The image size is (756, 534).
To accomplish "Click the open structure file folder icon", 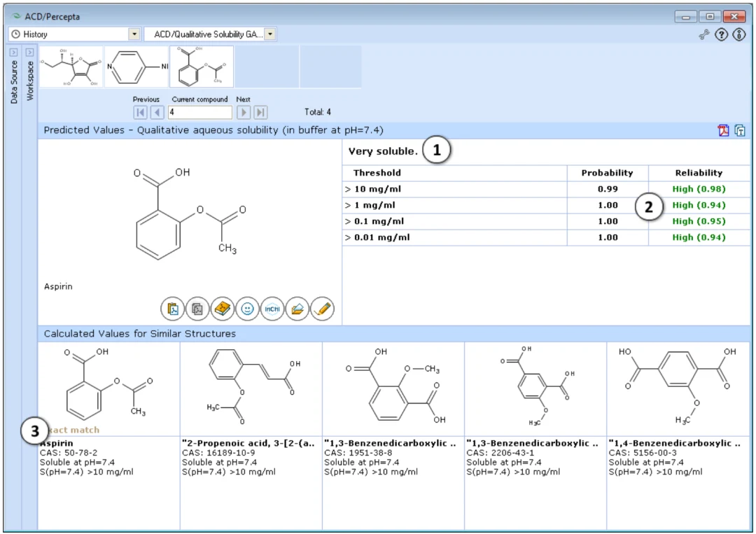I will pyautogui.click(x=297, y=309).
